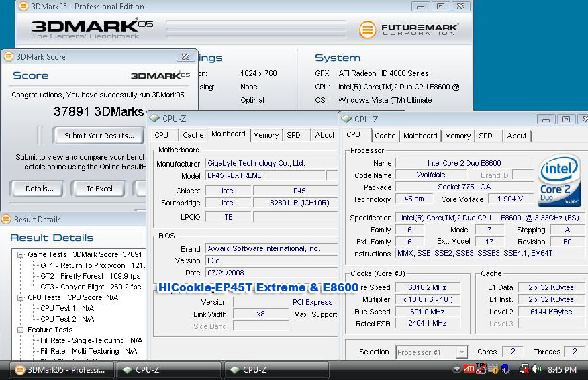Open Cache tab in right CPU-Z window
The width and height of the screenshot is (588, 380).
pos(385,136)
